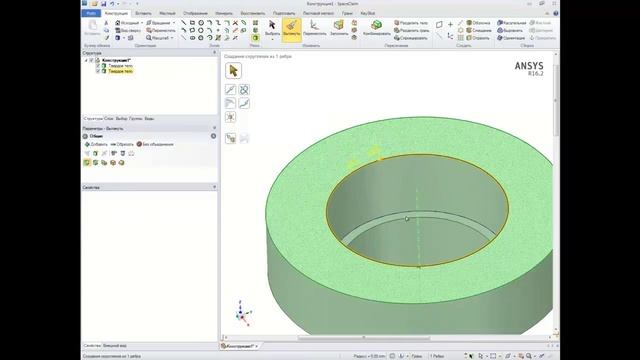The height and width of the screenshot is (360, 640).
Task: Click the Select tool guide arrow in viewport
Action: click(233, 71)
